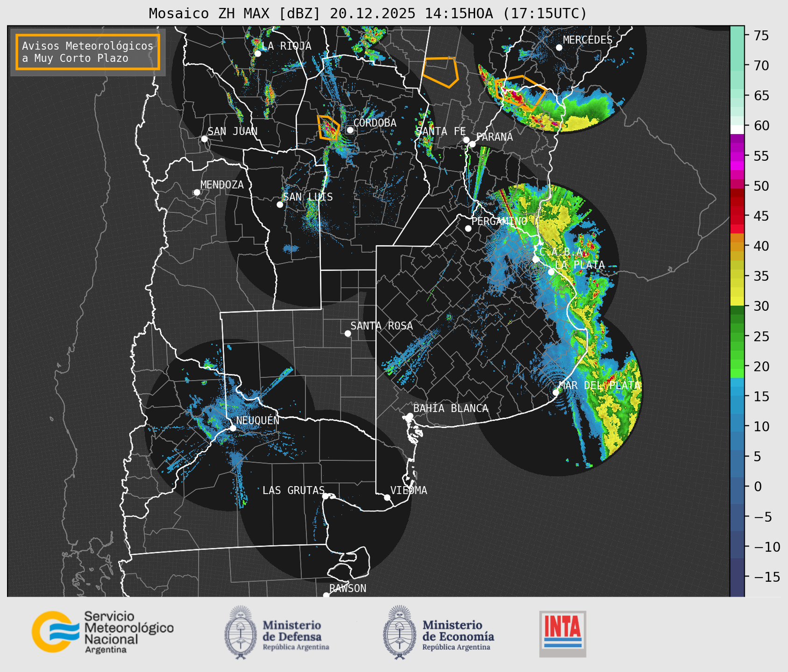Click the LAS GRUTAS city label
Image resolution: width=788 pixels, height=672 pixels.
point(293,490)
